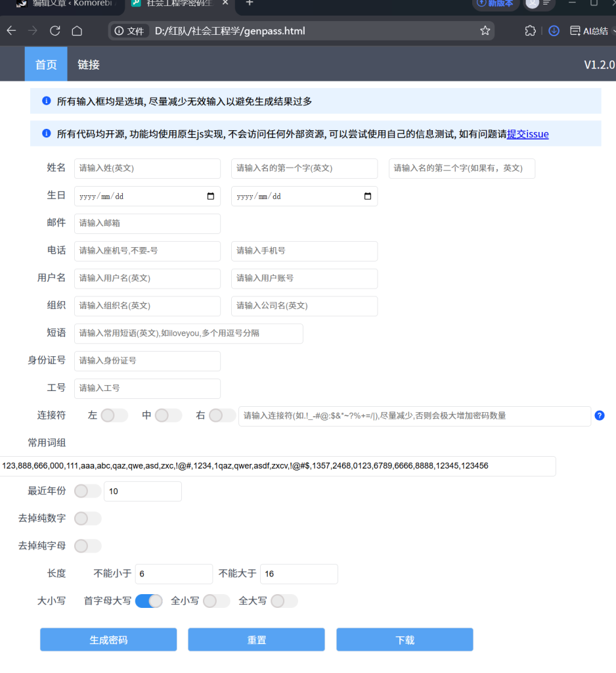Open calendar picker on first birthday field
The width and height of the screenshot is (616, 673).
[x=210, y=197]
